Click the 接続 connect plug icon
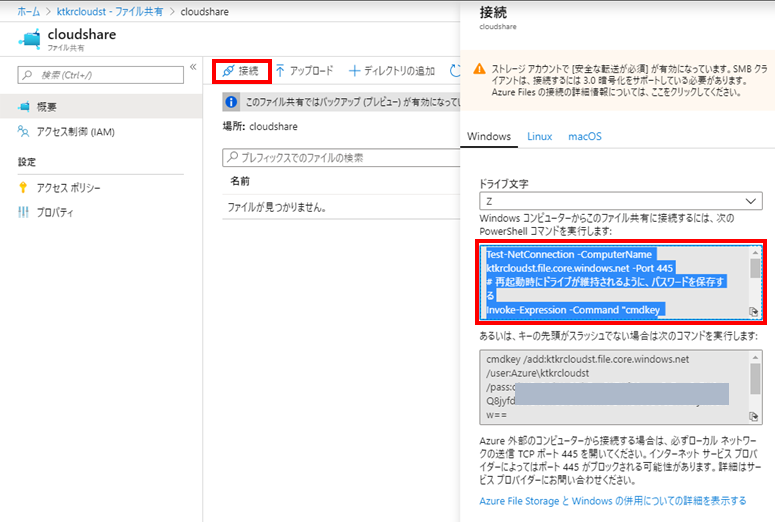 228,71
